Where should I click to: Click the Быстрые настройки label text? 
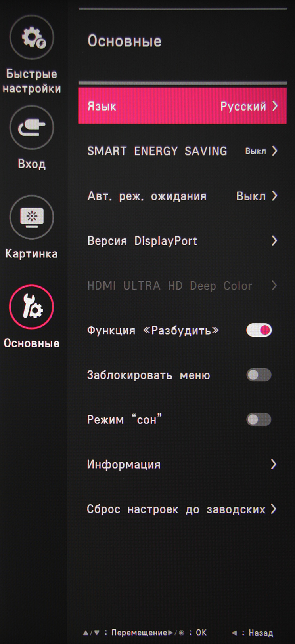click(32, 81)
